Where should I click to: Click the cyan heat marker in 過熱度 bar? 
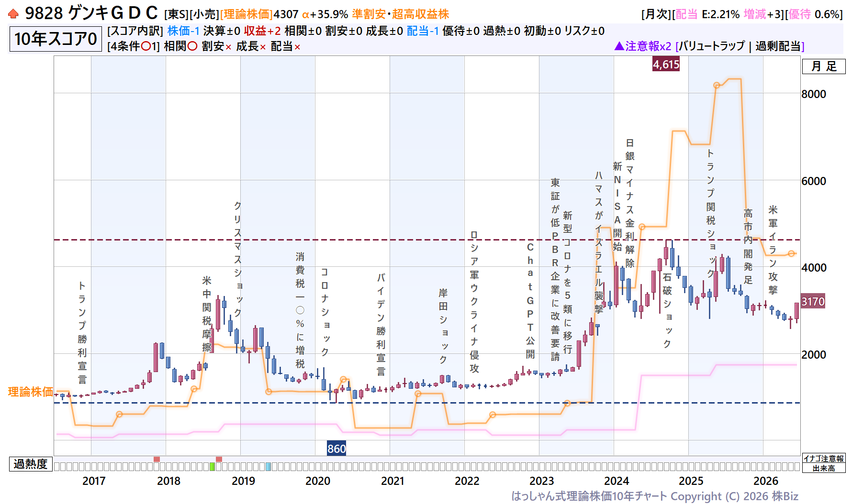click(269, 467)
